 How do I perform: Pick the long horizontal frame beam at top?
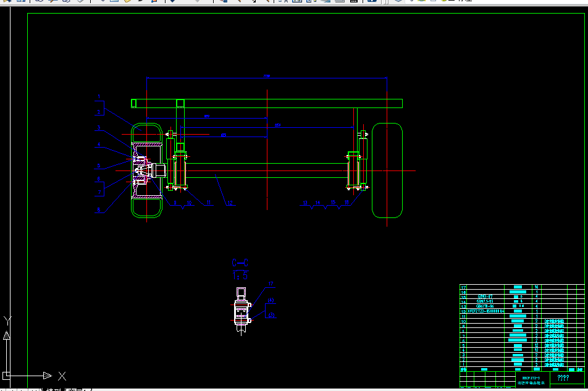pos(267,104)
